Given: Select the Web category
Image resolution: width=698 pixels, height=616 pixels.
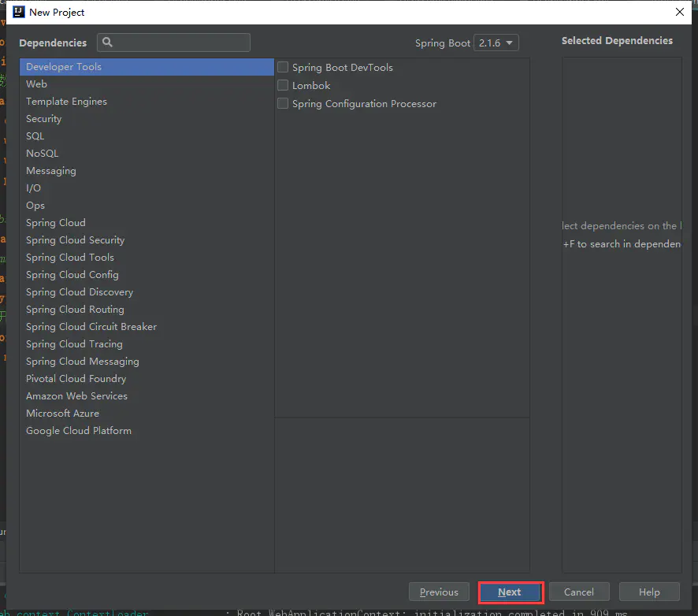Looking at the screenshot, I should click(147, 84).
